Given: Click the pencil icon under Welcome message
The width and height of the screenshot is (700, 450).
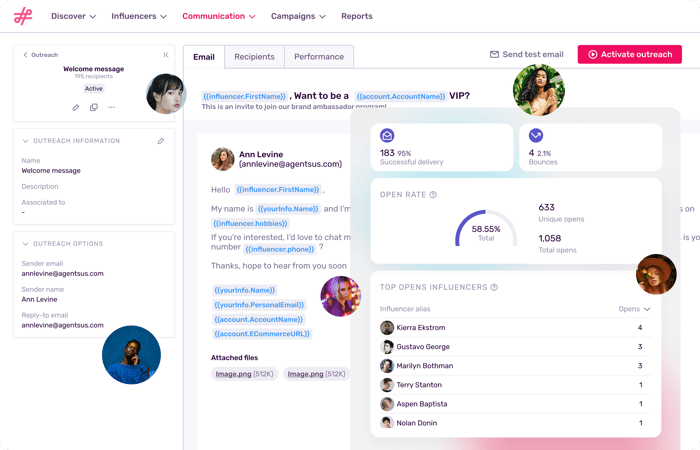Looking at the screenshot, I should pyautogui.click(x=76, y=107).
